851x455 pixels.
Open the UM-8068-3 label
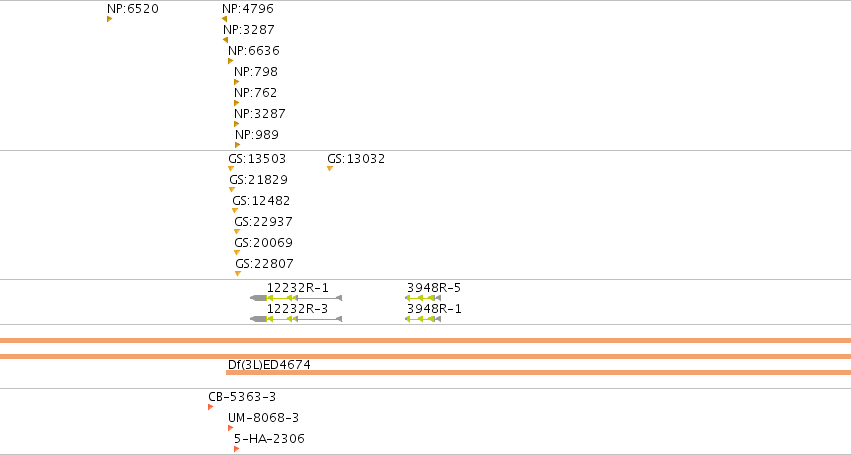pyautogui.click(x=264, y=418)
